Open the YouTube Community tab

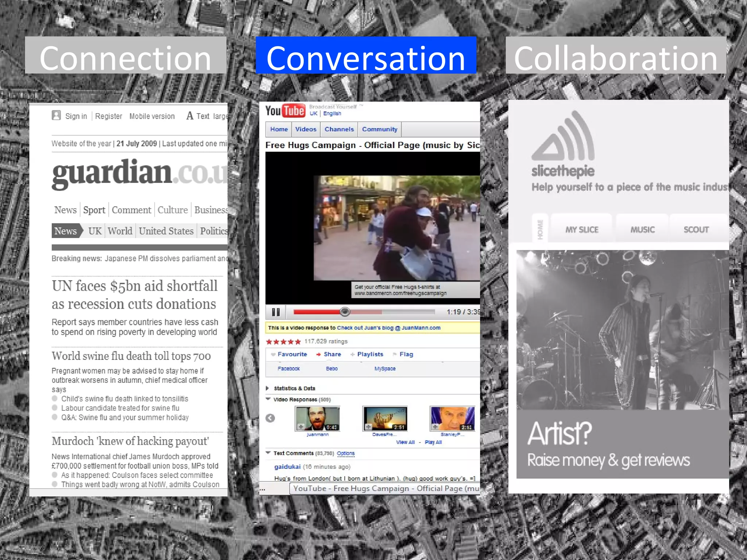click(380, 129)
